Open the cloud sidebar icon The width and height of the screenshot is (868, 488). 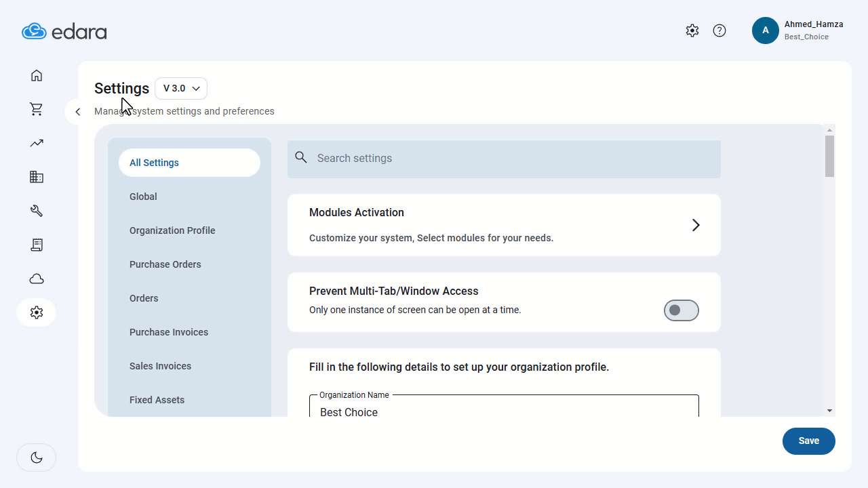pyautogui.click(x=37, y=279)
